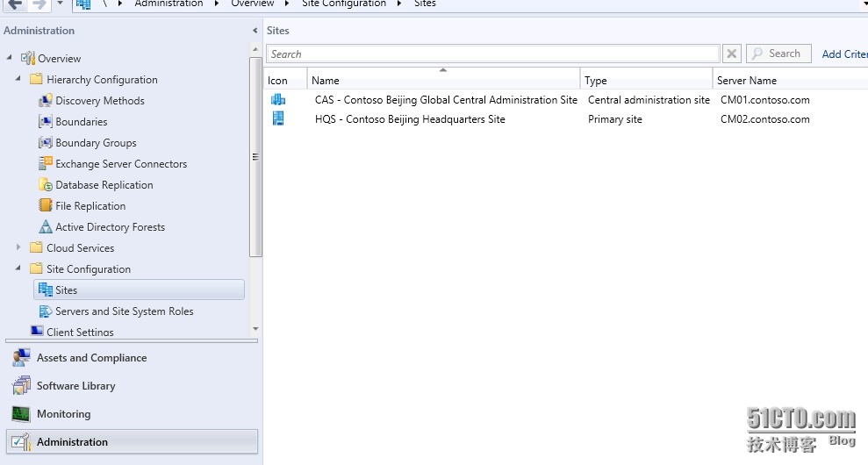The height and width of the screenshot is (465, 868).
Task: Open the Software Library workspace
Action: pos(132,385)
